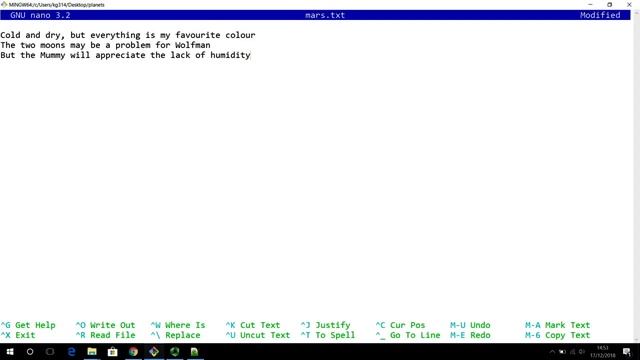Click the M-U Undo shortcut
The image size is (640, 360).
click(470, 325)
